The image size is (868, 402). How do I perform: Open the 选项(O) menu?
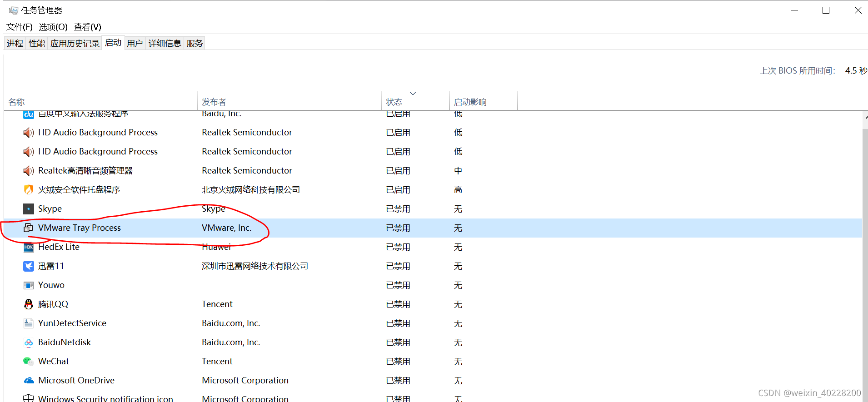53,27
